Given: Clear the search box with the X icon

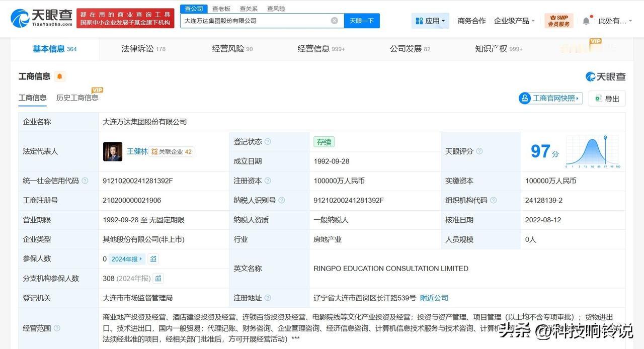Looking at the screenshot, I should click(x=335, y=21).
